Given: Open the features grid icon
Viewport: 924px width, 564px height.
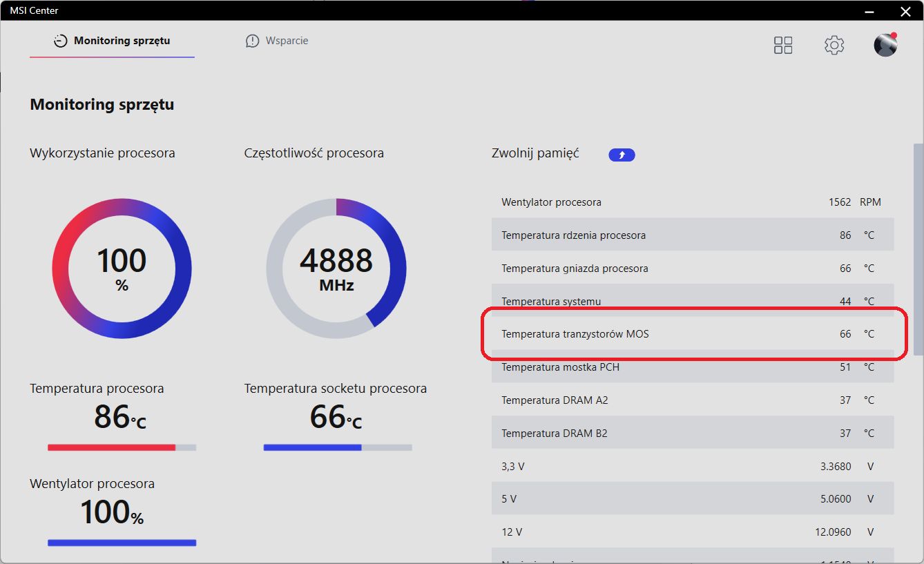Looking at the screenshot, I should [x=783, y=46].
